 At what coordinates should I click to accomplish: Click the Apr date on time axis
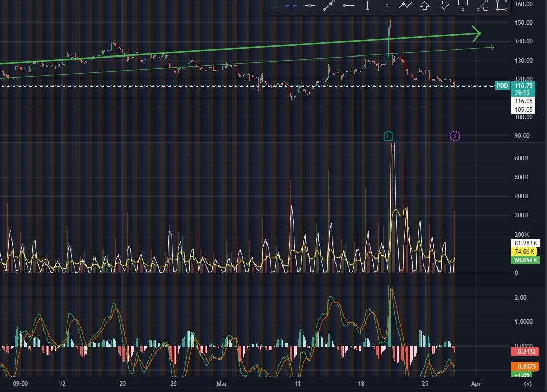pos(476,384)
